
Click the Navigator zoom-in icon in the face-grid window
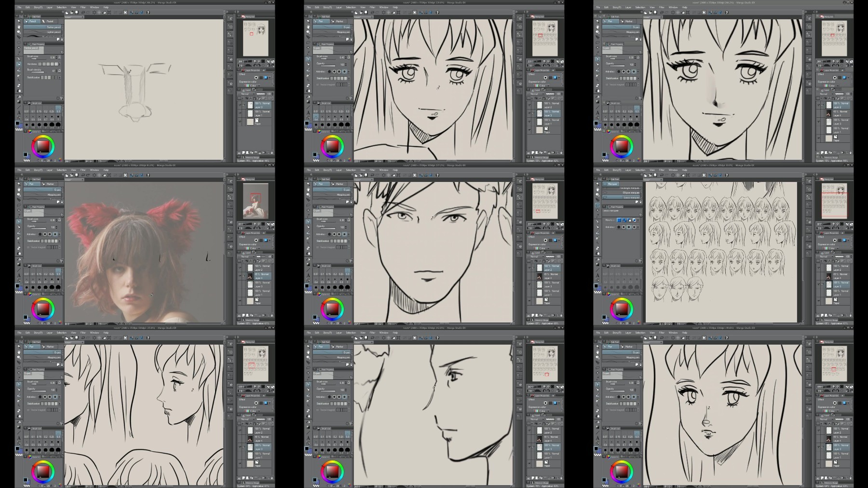(x=838, y=224)
